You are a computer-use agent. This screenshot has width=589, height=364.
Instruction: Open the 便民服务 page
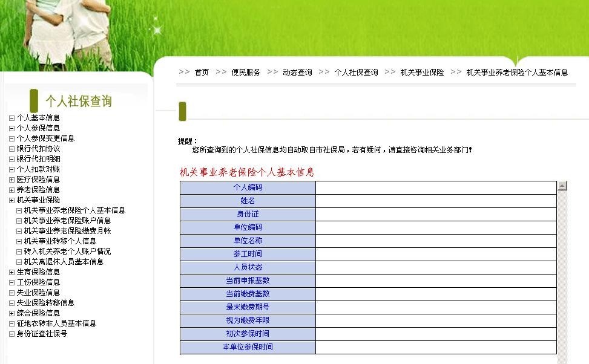pos(245,71)
